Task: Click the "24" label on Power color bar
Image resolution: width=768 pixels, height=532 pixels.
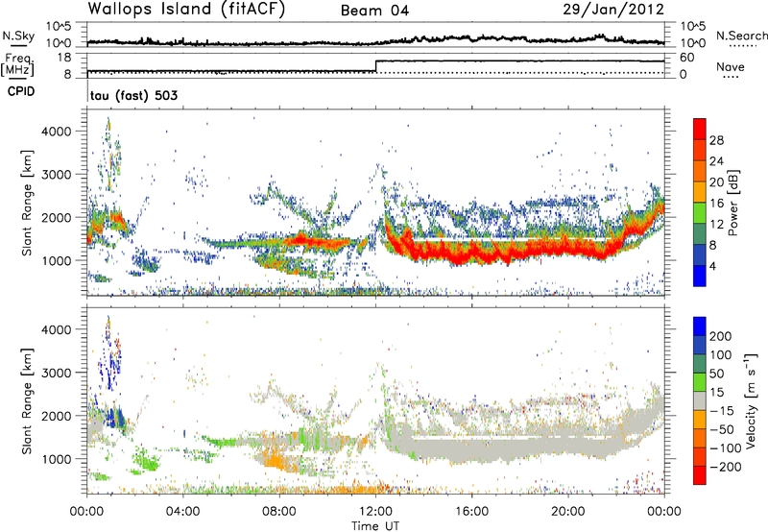Action: tap(716, 161)
